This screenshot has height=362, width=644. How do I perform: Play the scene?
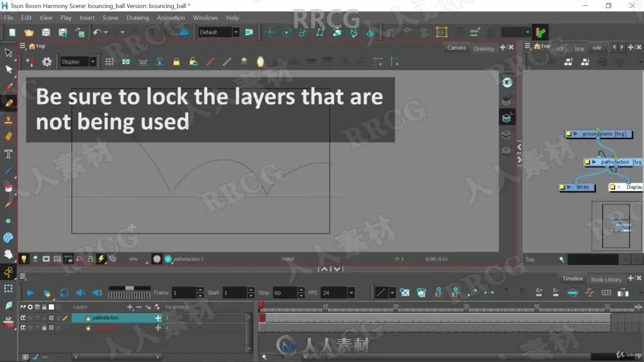(30, 293)
